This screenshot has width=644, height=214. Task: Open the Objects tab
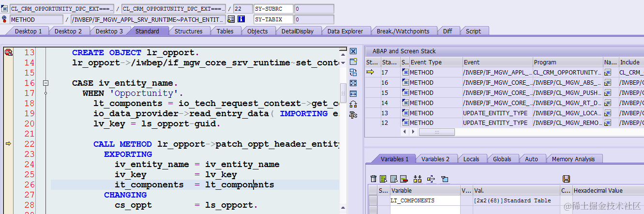coord(257,31)
